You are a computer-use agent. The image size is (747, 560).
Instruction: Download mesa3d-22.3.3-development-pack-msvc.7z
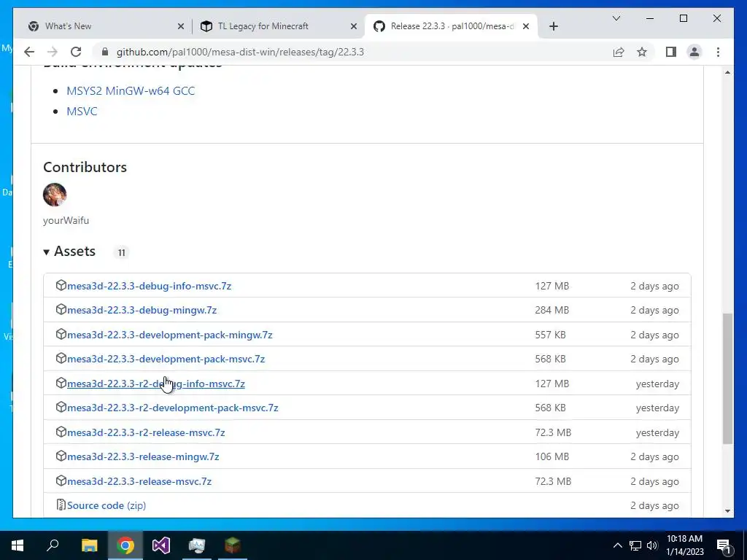coord(166,359)
